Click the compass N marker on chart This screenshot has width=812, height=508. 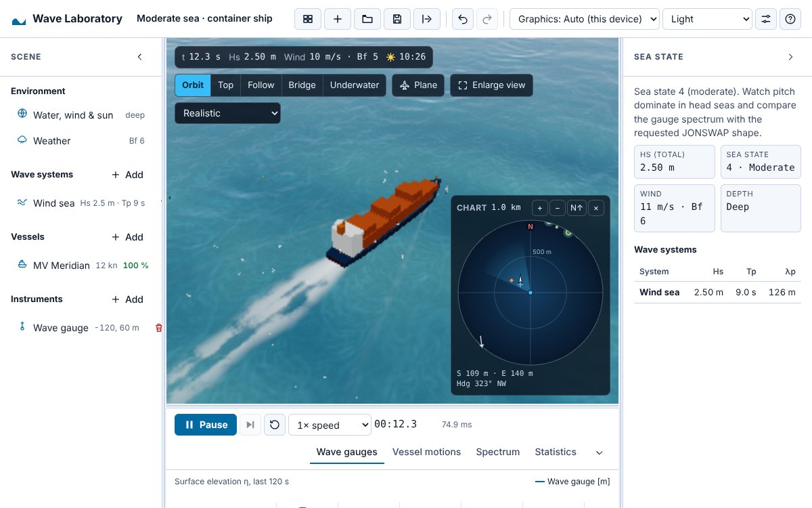[x=531, y=227]
